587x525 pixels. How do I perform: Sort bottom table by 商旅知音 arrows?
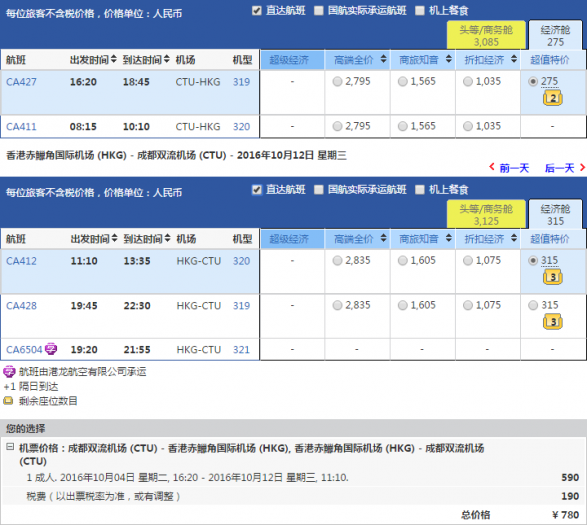[x=448, y=238]
